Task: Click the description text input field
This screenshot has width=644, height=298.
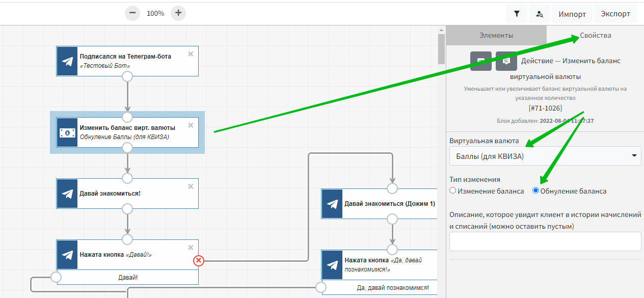Action: tap(545, 241)
